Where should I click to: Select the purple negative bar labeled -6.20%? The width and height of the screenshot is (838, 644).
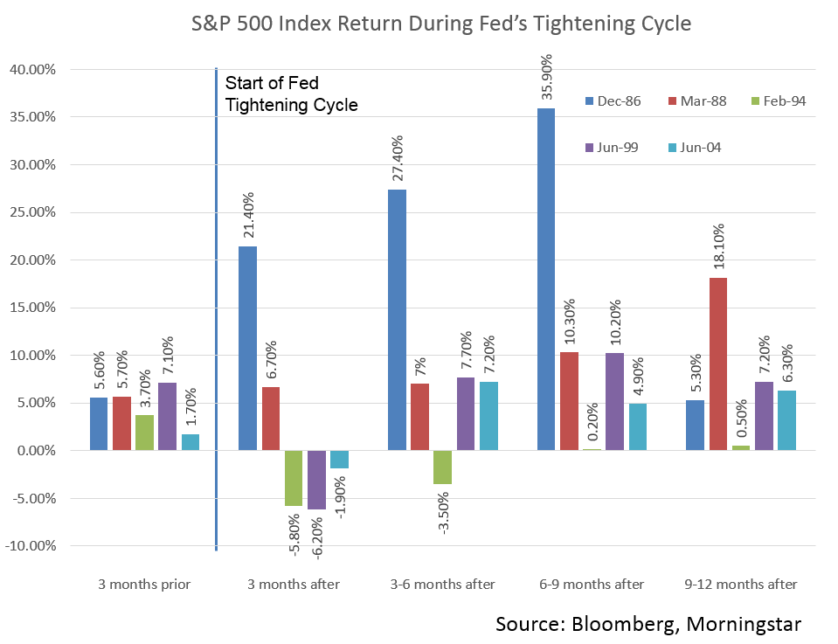click(316, 480)
